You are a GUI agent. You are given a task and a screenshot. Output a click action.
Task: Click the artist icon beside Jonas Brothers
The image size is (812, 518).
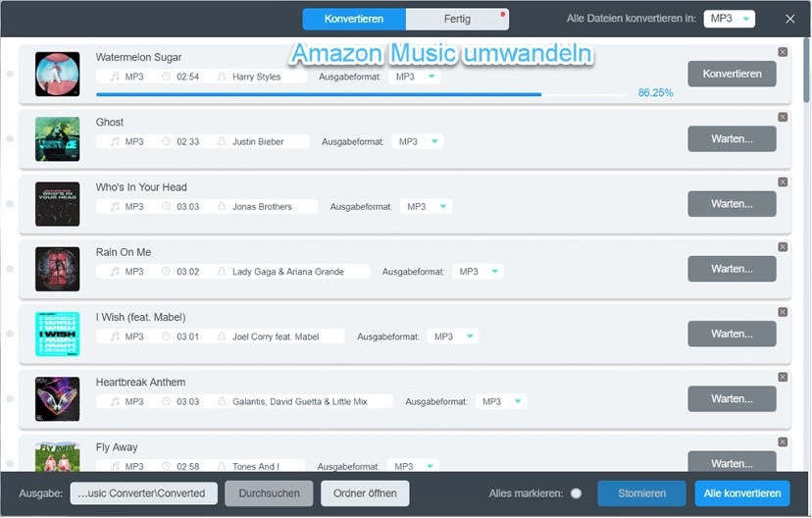coord(222,207)
